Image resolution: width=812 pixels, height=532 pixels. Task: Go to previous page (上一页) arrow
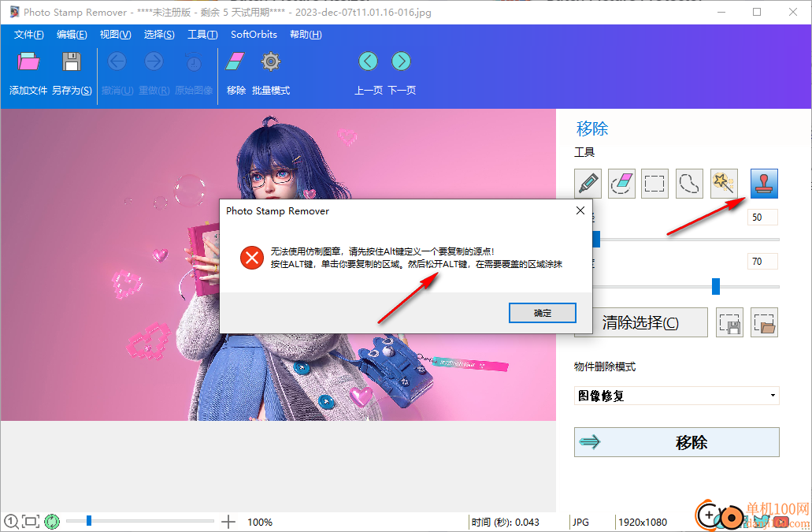[369, 61]
